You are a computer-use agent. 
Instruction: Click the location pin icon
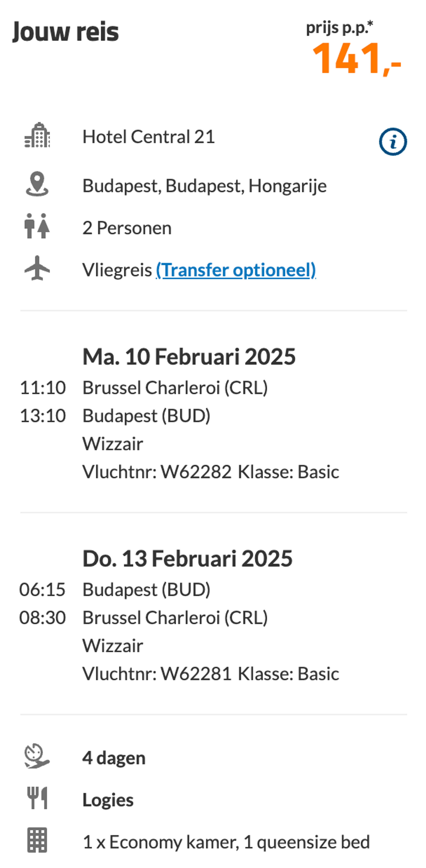point(37,184)
